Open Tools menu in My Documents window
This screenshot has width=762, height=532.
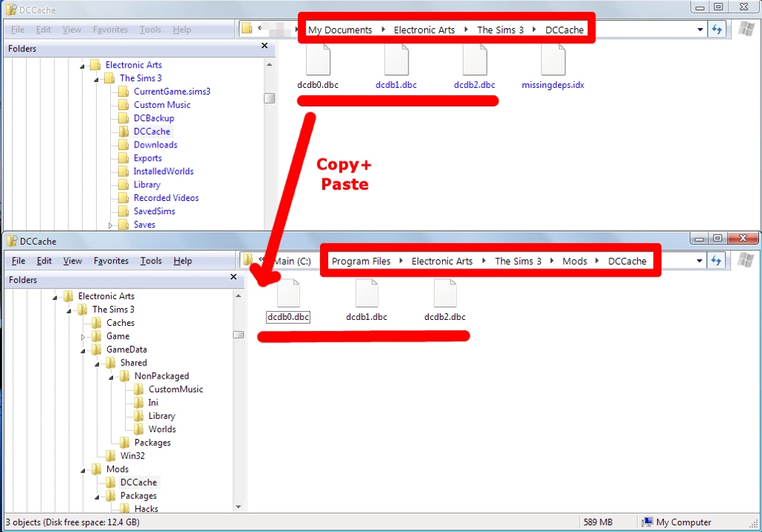pos(150,30)
